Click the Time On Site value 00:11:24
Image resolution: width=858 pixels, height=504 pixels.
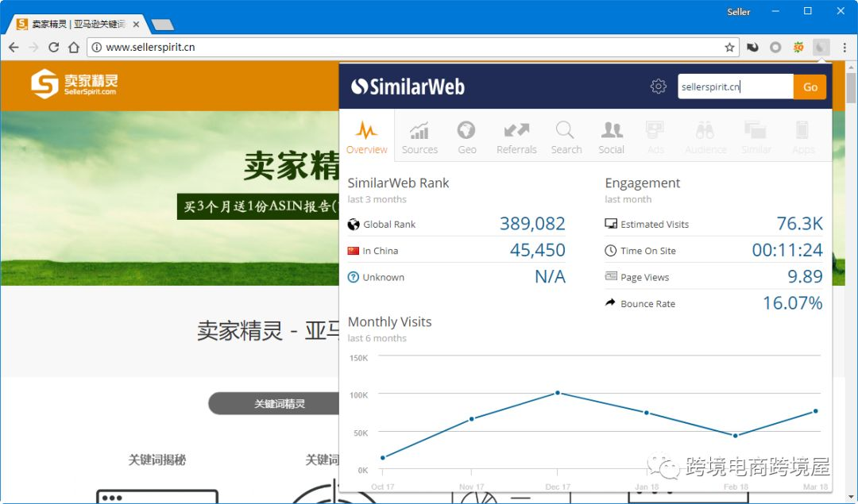(786, 250)
